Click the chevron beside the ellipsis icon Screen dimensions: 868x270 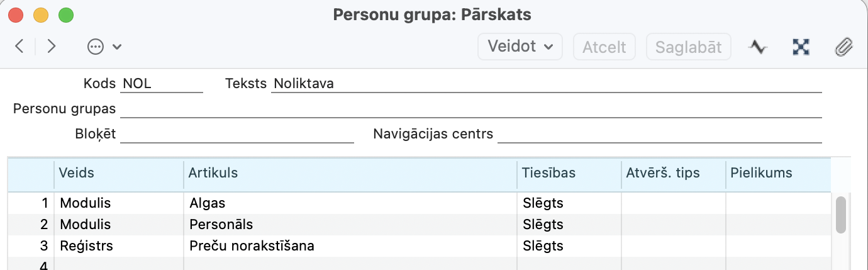(x=117, y=47)
